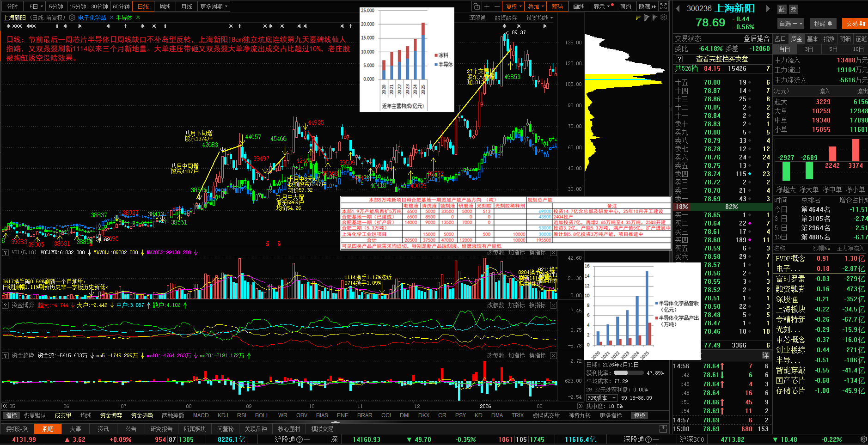Image resolution: width=868 pixels, height=445 pixels.
Task: Toggle the 指标 indicator button
Action: tap(11, 415)
